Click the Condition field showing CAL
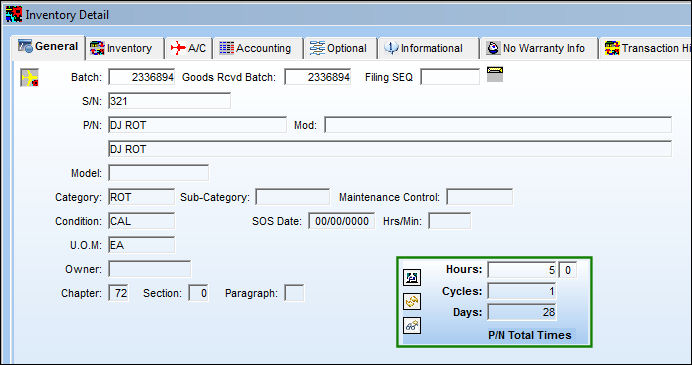The image size is (692, 365). [142, 221]
